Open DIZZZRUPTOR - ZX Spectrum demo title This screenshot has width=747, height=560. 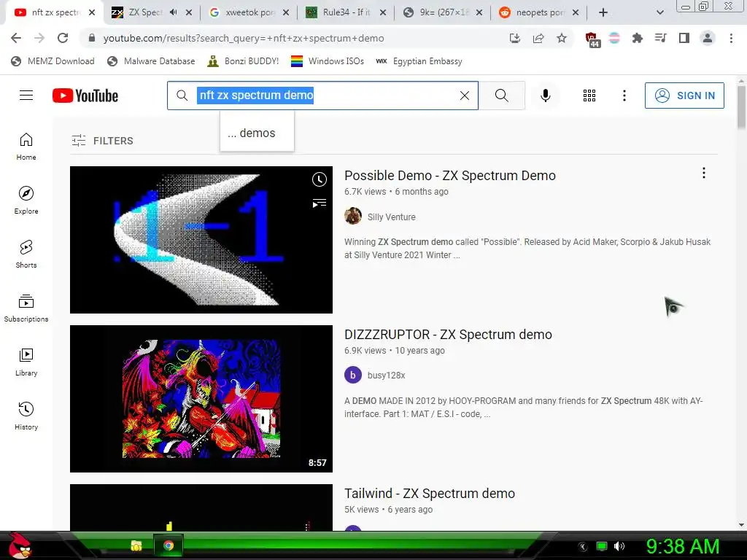point(448,334)
